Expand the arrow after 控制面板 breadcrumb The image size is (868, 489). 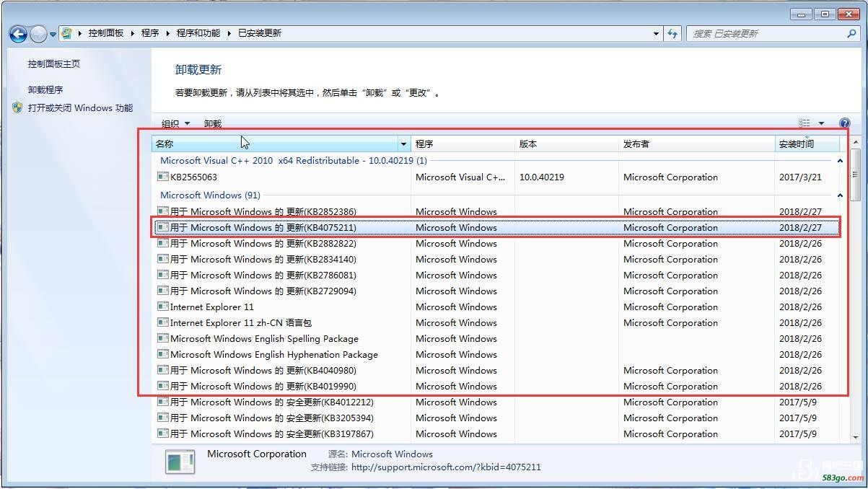pyautogui.click(x=132, y=33)
